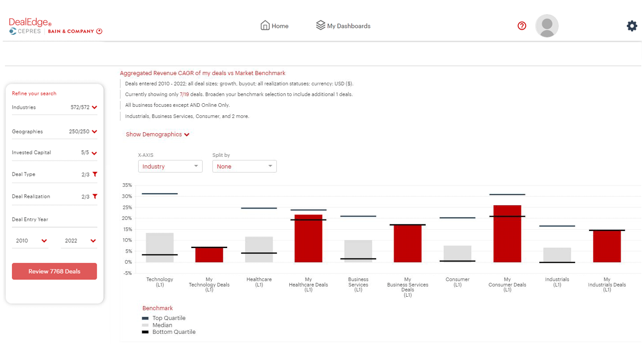Screen dimensions: 644x362
Task: Select the DealEdge CEPRES logo
Action: pos(54,26)
